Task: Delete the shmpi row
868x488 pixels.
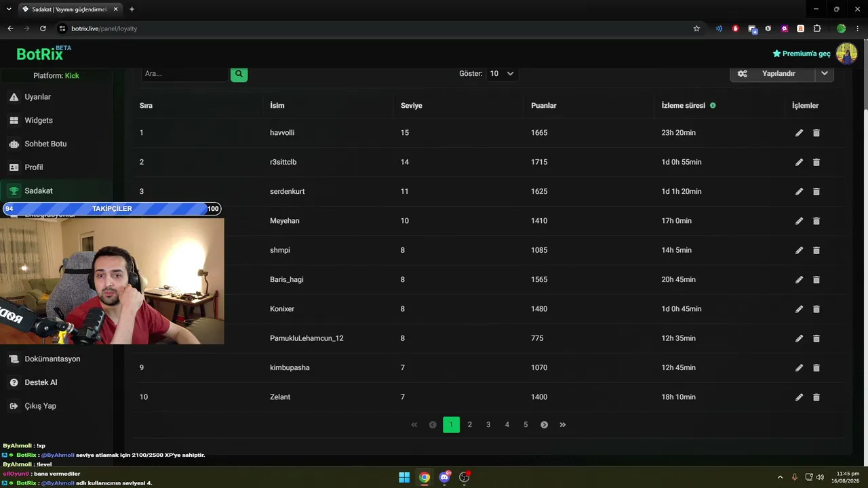Action: (816, 250)
